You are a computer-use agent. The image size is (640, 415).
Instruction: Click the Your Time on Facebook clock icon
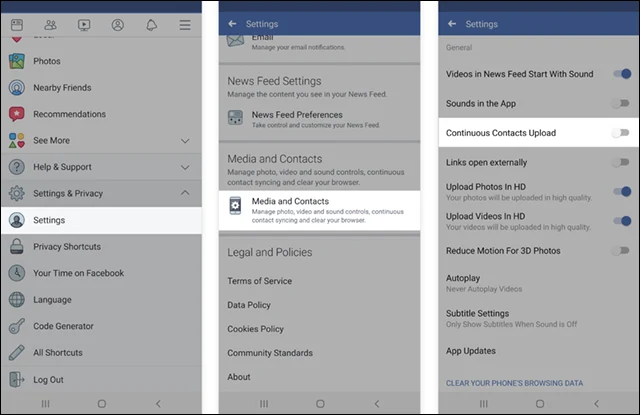17,273
